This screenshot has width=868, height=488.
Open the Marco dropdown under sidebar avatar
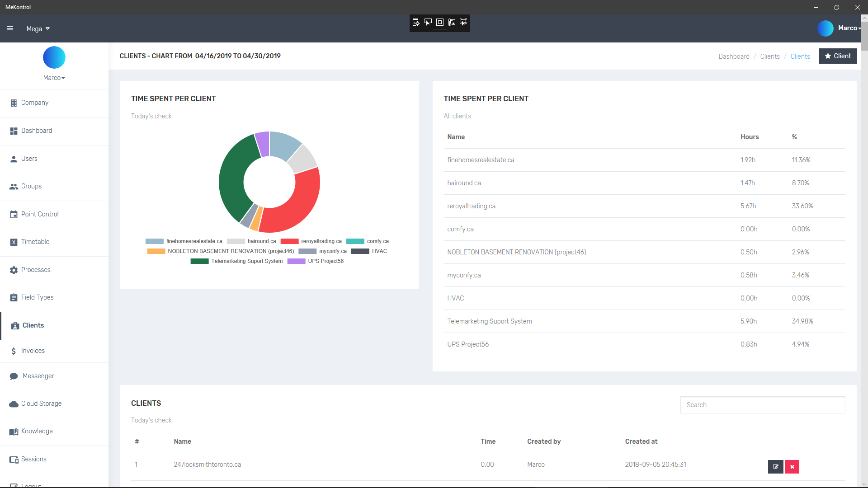[54, 78]
